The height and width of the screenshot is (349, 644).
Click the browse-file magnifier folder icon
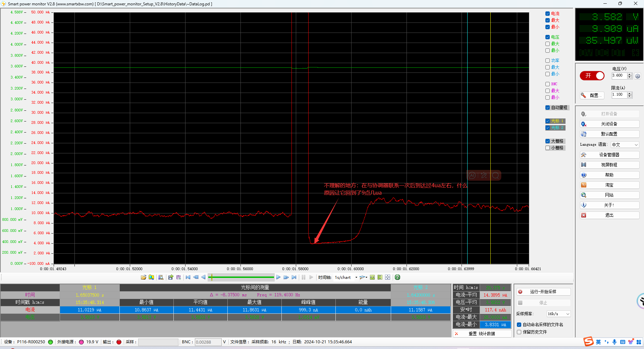[151, 277]
